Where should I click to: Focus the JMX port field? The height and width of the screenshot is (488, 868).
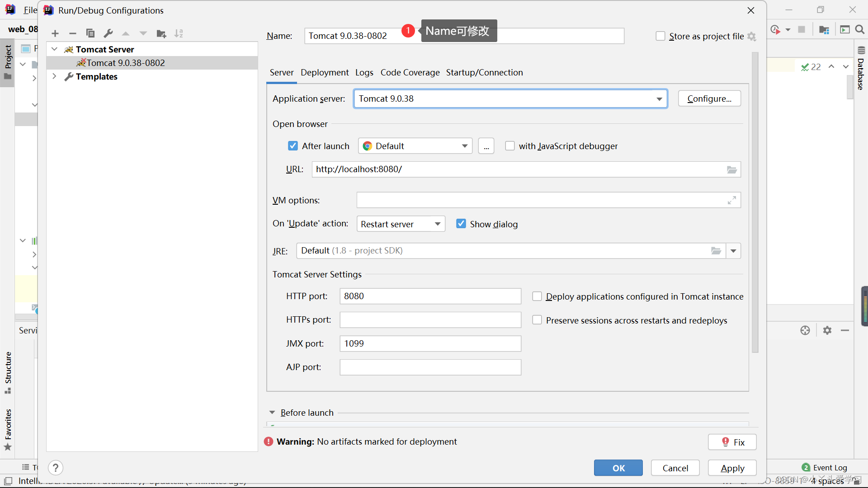click(x=430, y=343)
